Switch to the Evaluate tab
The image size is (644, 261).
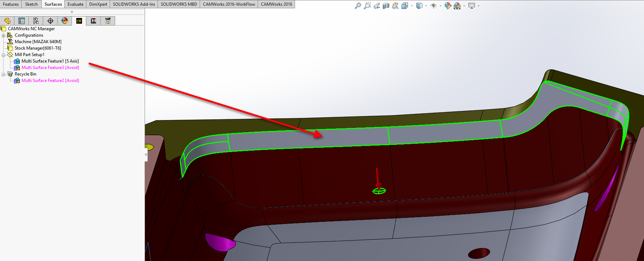click(x=76, y=4)
